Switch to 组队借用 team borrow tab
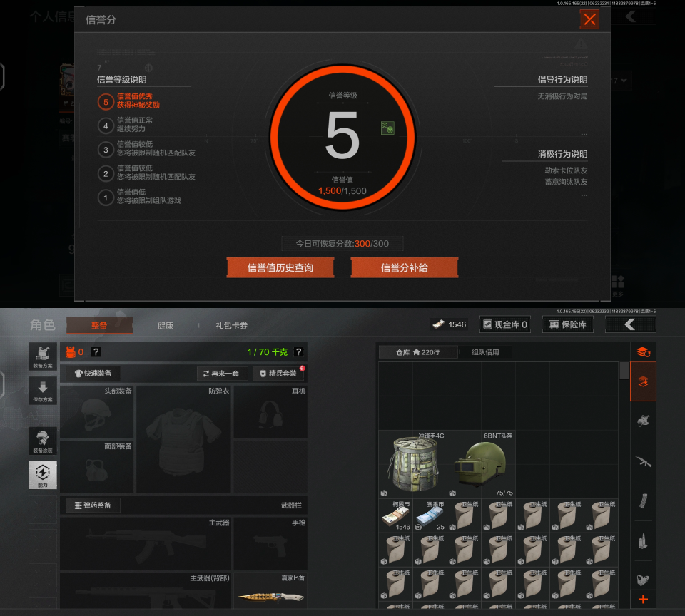Screen dimensions: 685x616 485,352
